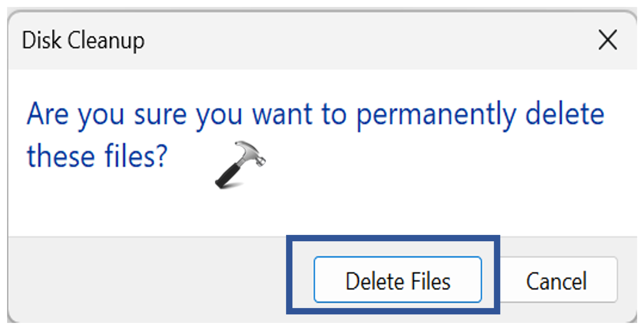The height and width of the screenshot is (330, 644).
Task: Click the word "Disk" in the title bar
Action: (x=41, y=40)
